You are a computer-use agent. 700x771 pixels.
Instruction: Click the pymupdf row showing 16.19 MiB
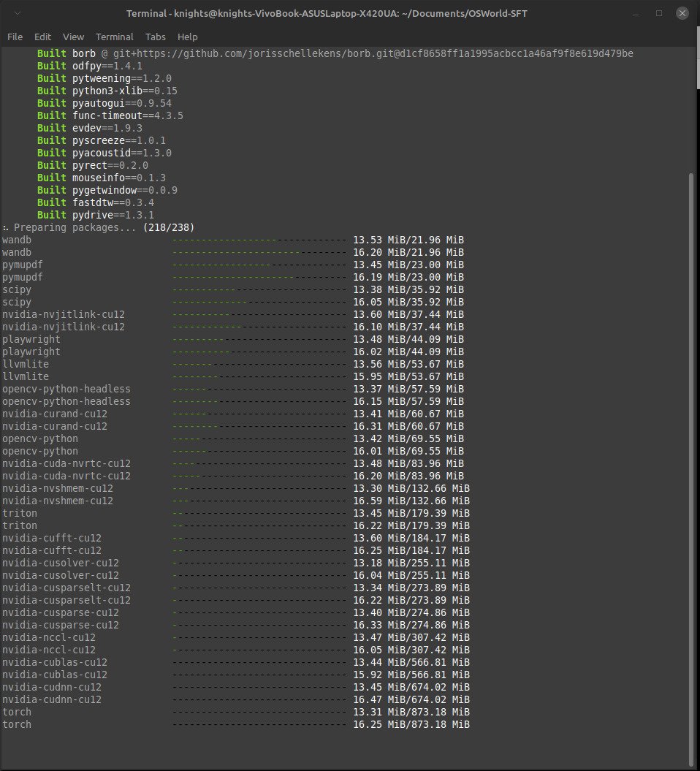click(x=233, y=277)
